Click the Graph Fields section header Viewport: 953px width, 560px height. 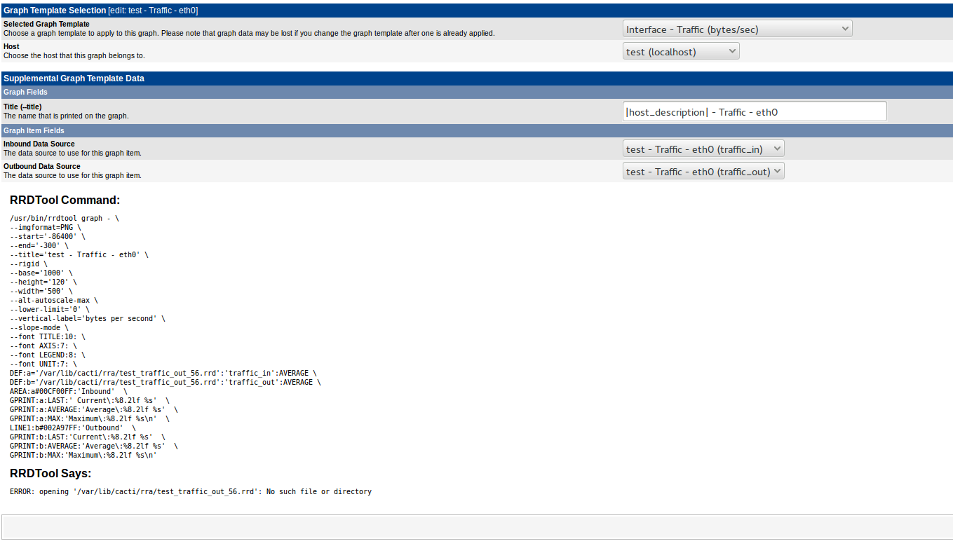(x=477, y=92)
